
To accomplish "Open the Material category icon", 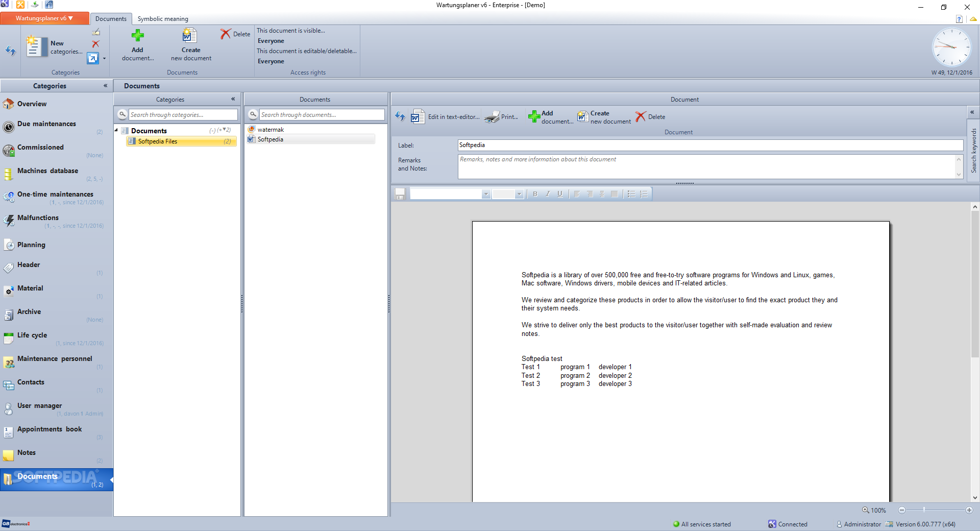I will [9, 291].
